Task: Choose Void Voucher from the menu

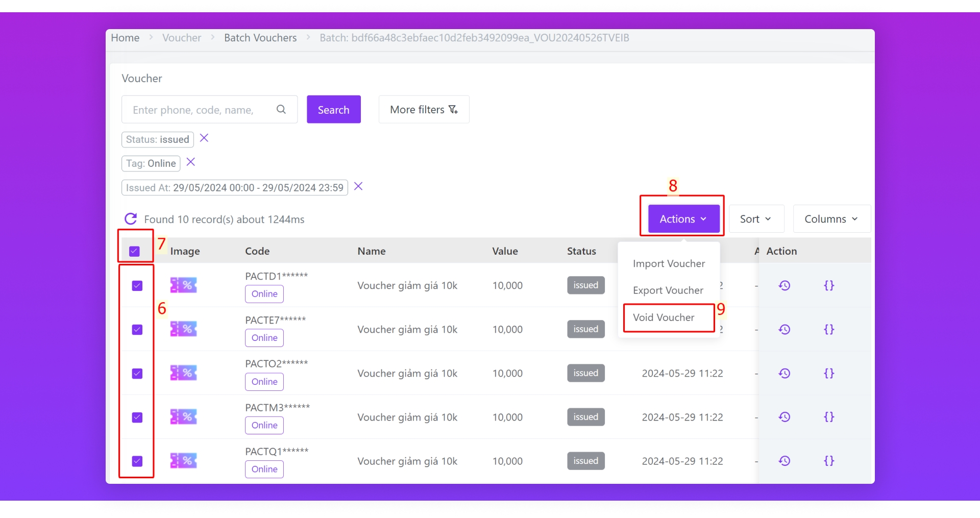Action: [x=664, y=317]
